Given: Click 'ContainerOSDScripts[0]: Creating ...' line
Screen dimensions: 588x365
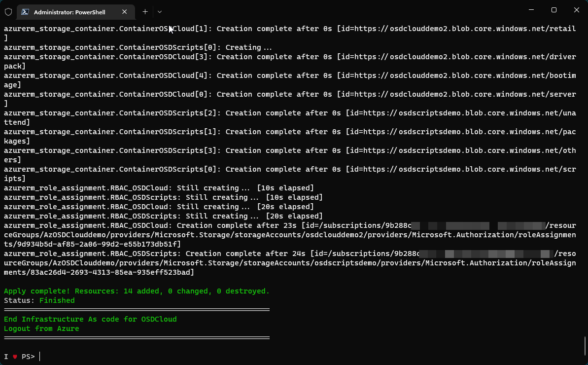Looking at the screenshot, I should click(138, 47).
